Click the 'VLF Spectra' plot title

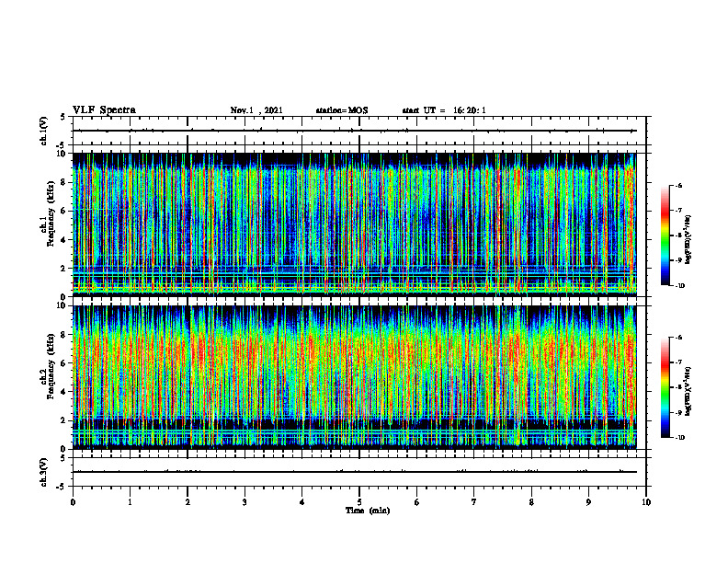pos(104,110)
